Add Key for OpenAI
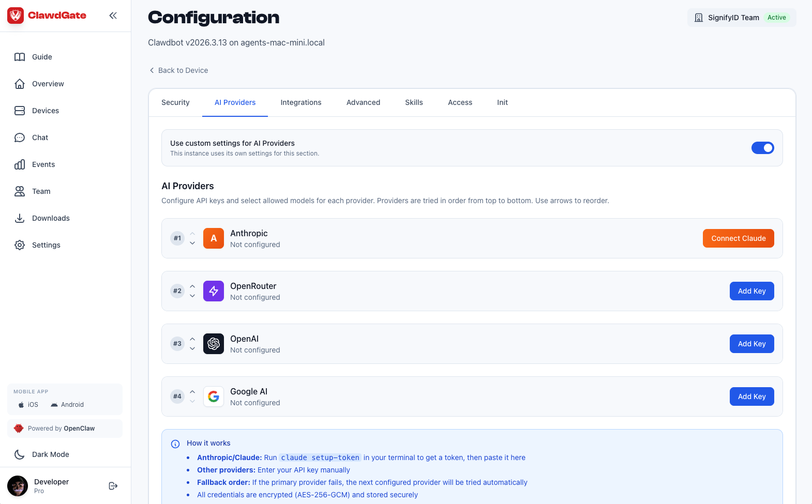The image size is (812, 504). tap(751, 344)
